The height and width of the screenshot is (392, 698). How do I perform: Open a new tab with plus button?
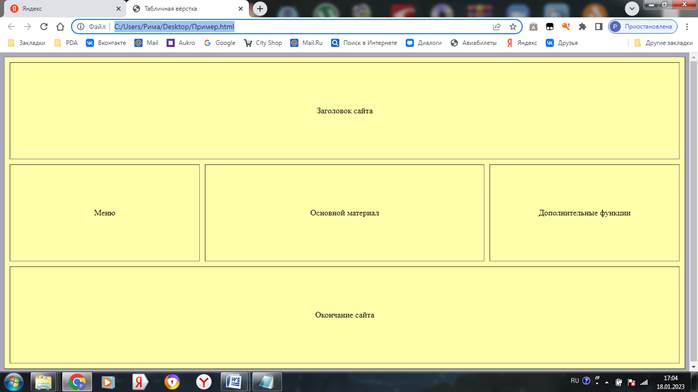pyautogui.click(x=260, y=8)
